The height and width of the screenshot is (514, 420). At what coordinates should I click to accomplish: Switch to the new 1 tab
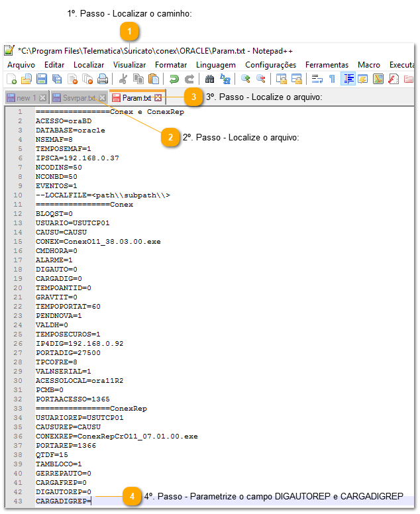27,97
